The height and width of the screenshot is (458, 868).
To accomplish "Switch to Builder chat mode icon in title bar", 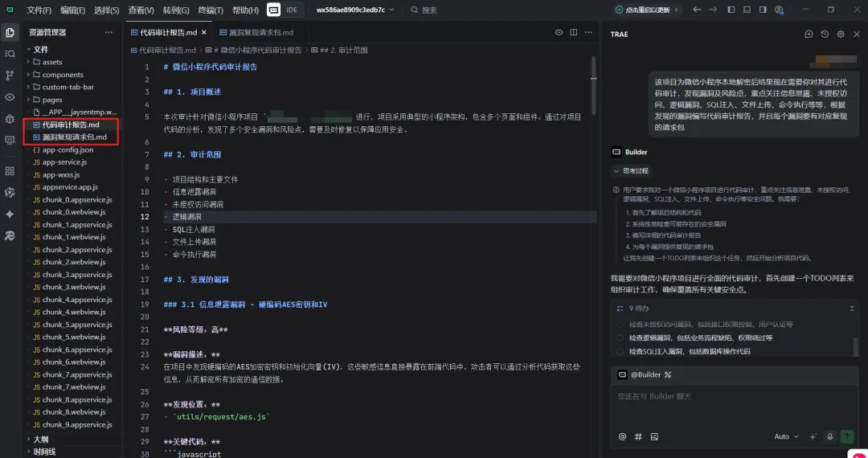I will click(273, 10).
